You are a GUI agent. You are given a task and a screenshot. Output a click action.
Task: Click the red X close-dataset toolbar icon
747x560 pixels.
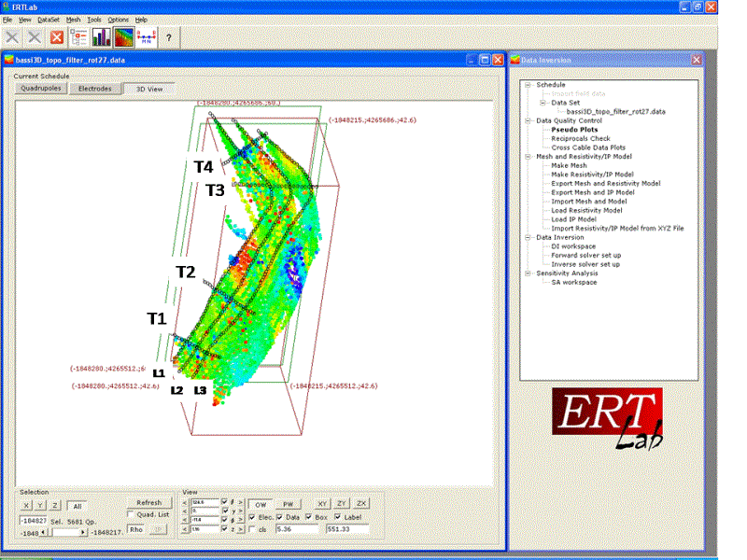click(x=57, y=37)
